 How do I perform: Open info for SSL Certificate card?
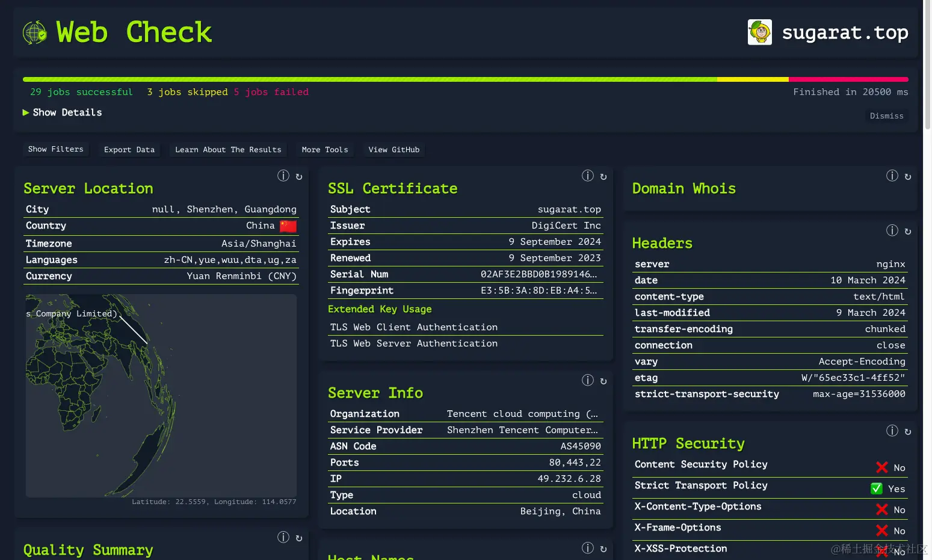pos(588,176)
